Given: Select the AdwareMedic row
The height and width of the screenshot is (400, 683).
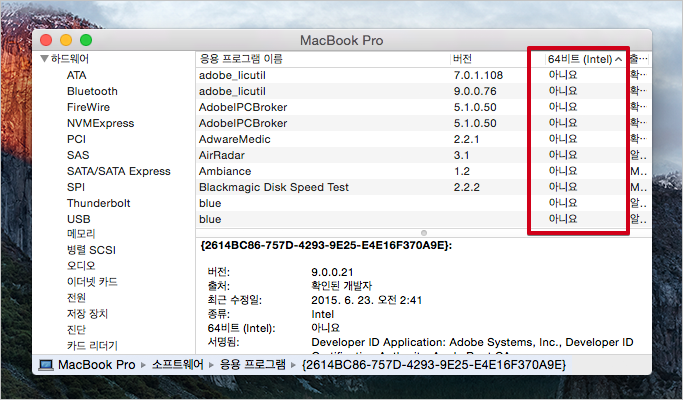Looking at the screenshot, I should (422, 139).
